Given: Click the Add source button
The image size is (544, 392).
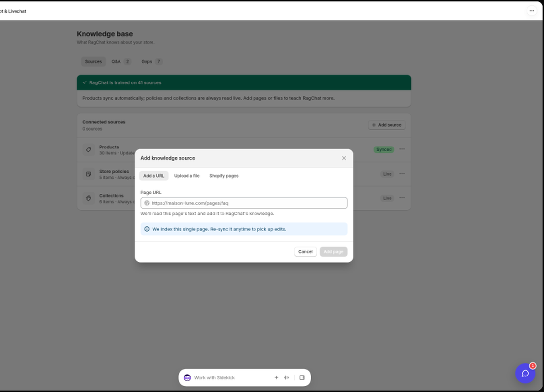Looking at the screenshot, I should [387, 125].
